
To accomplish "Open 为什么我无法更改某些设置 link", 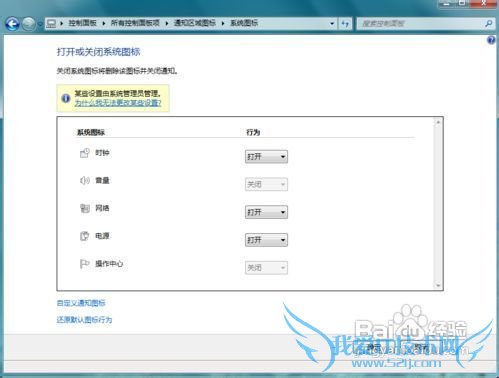I will click(x=118, y=103).
